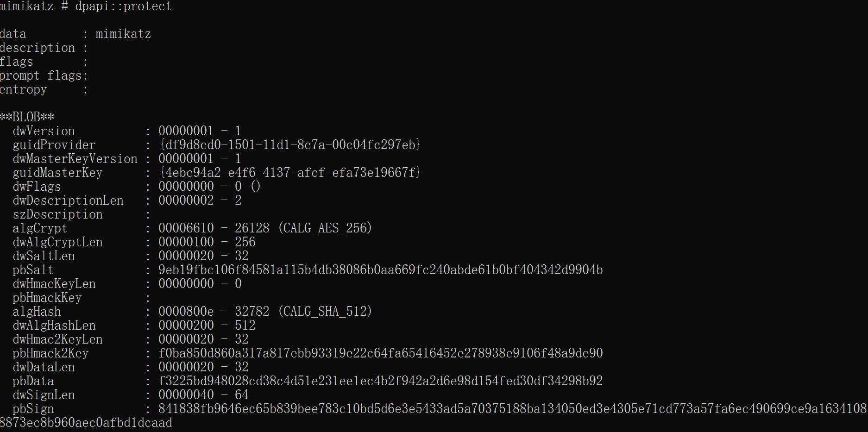
Task: Click the pbData hex value
Action: click(x=381, y=381)
